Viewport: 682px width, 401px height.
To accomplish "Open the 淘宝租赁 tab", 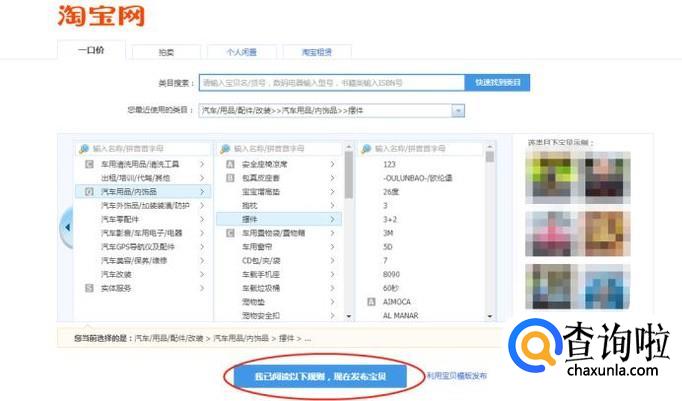I will pyautogui.click(x=317, y=52).
